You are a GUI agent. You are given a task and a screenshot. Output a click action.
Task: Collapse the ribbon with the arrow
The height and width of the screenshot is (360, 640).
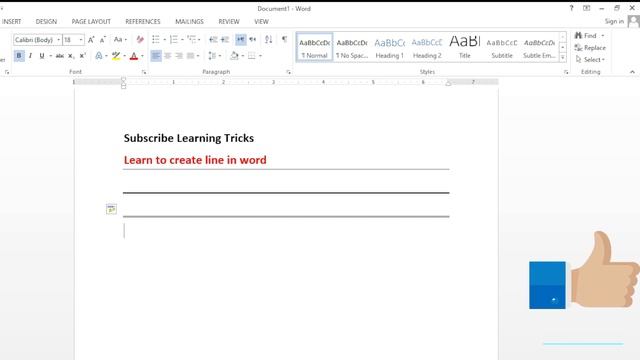632,72
